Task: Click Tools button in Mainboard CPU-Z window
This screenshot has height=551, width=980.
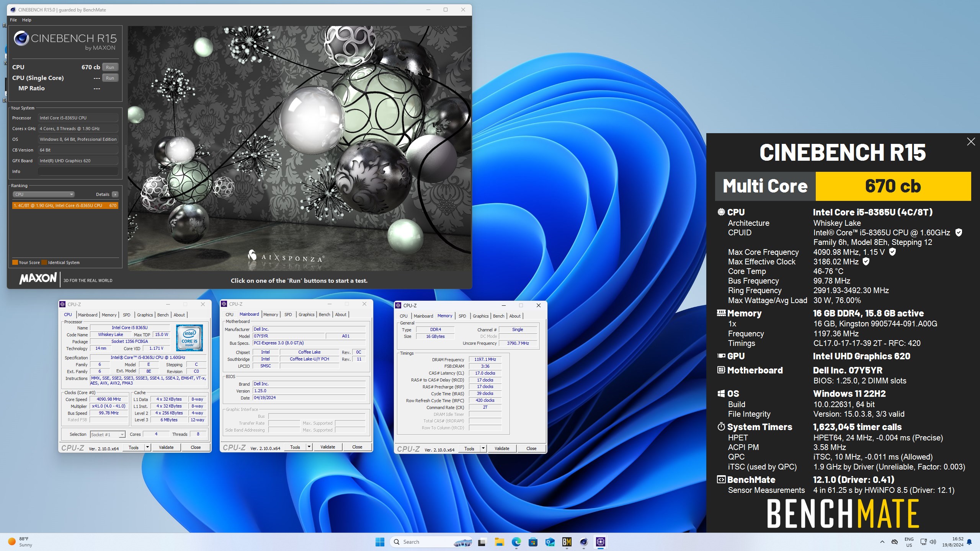Action: (x=295, y=447)
